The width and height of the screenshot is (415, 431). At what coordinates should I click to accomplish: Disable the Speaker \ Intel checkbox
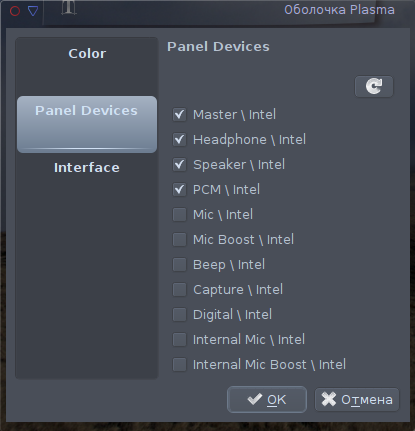(x=179, y=165)
